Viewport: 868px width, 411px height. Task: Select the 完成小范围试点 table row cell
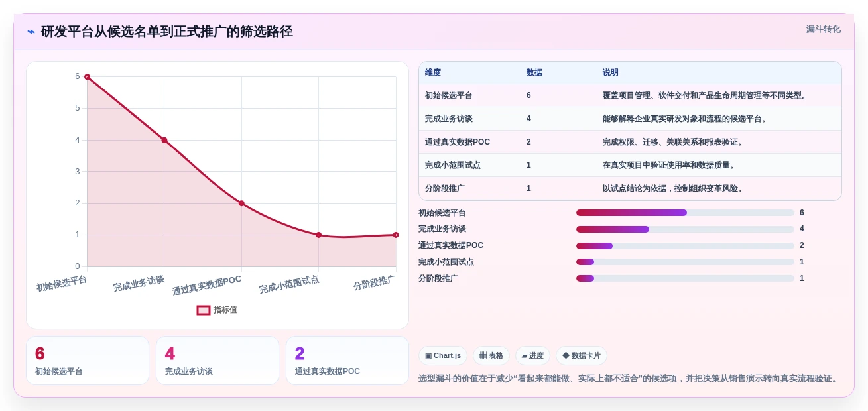coord(453,165)
